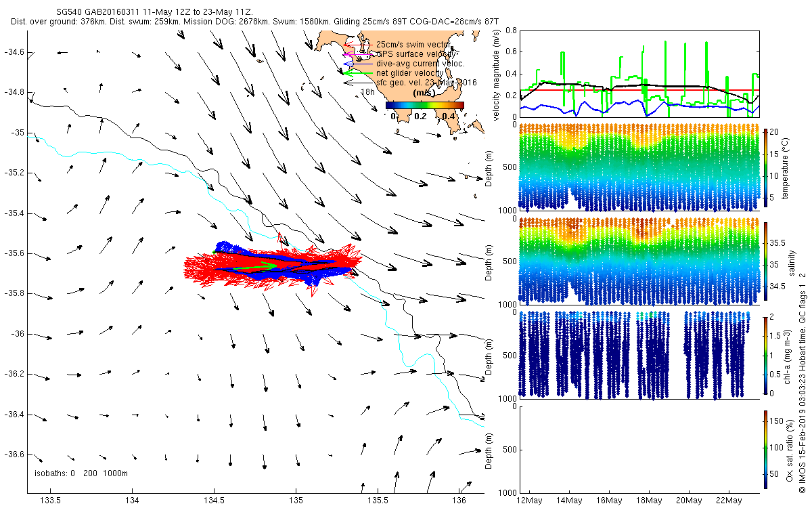Click the '35.5' tick on salinity colorbar
812x508 pixels.
778,242
